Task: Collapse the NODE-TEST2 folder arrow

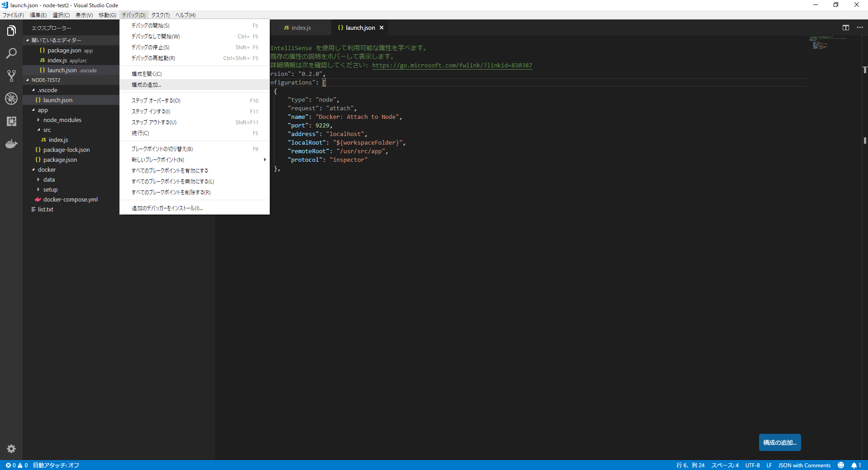Action: tap(28, 80)
